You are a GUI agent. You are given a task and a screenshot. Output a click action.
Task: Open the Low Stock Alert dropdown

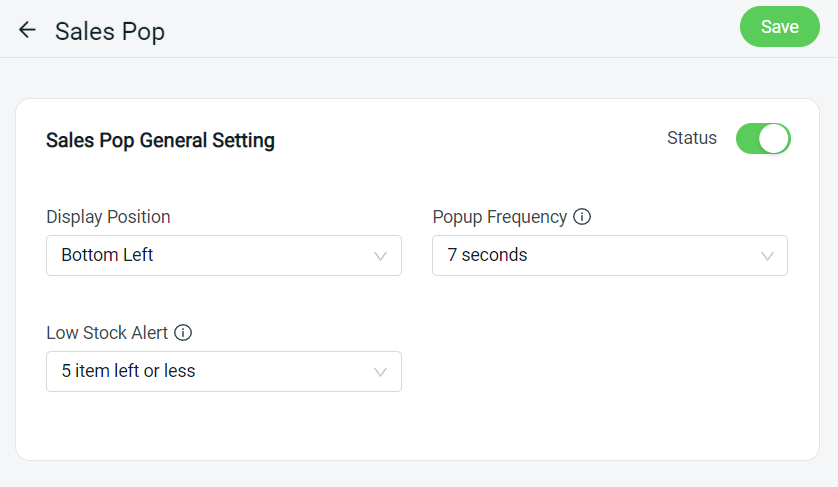point(224,372)
